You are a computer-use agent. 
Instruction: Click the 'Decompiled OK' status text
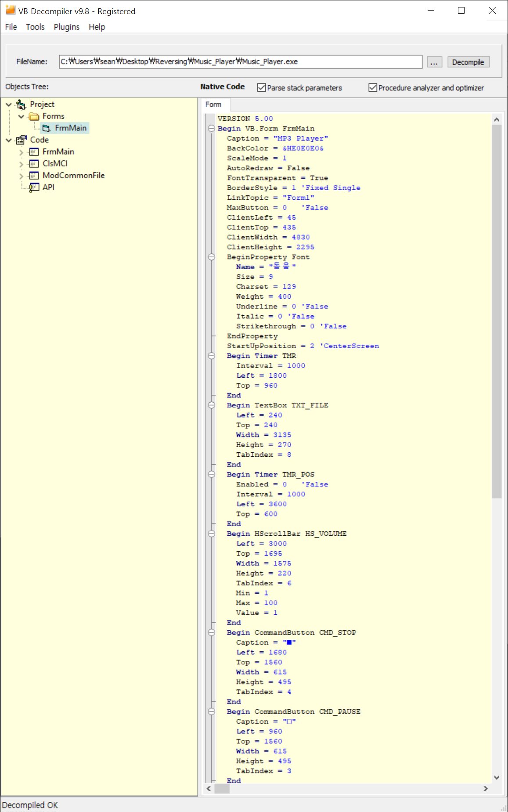(30, 805)
